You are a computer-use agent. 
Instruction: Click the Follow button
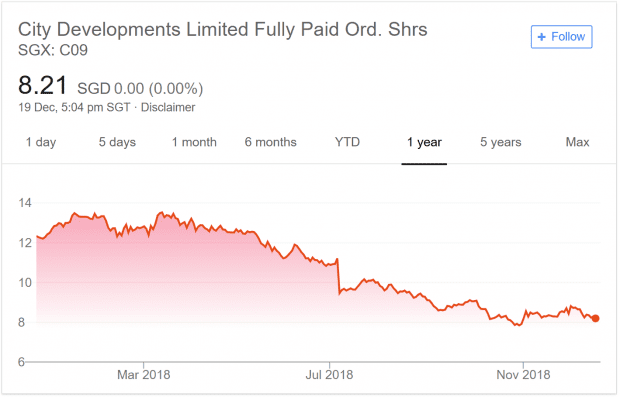click(561, 37)
